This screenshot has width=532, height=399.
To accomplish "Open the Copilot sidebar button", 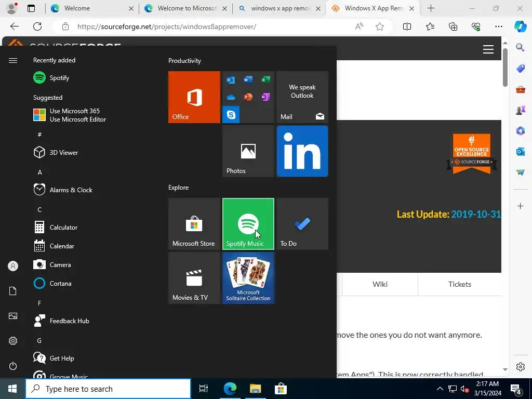I will (520, 26).
